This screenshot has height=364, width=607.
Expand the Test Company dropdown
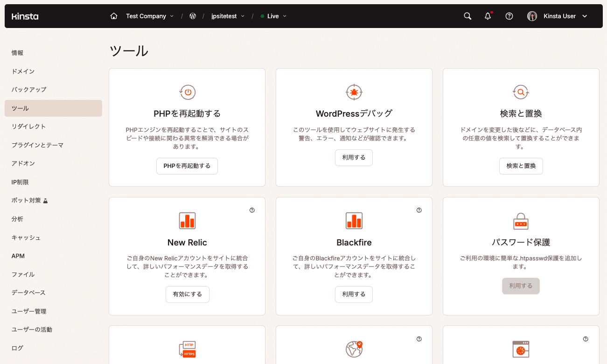[x=150, y=16]
